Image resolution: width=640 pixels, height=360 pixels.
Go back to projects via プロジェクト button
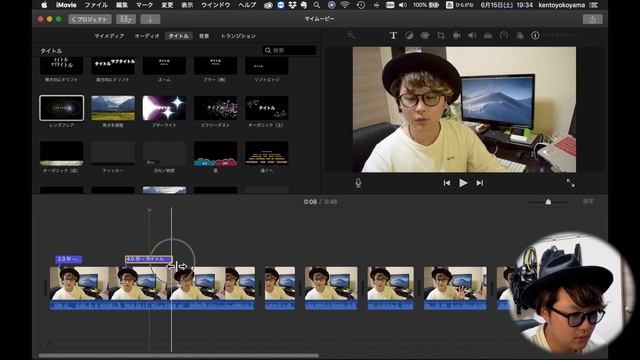tap(90, 19)
